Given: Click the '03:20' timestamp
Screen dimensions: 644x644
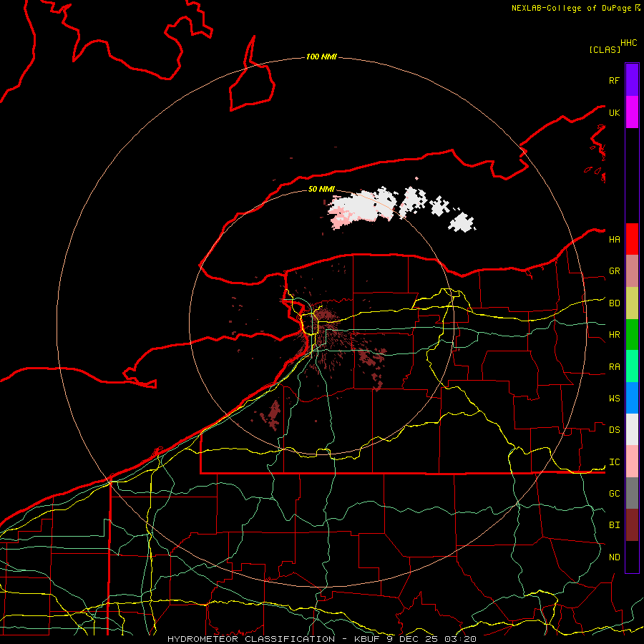Looking at the screenshot, I should (x=459, y=639).
